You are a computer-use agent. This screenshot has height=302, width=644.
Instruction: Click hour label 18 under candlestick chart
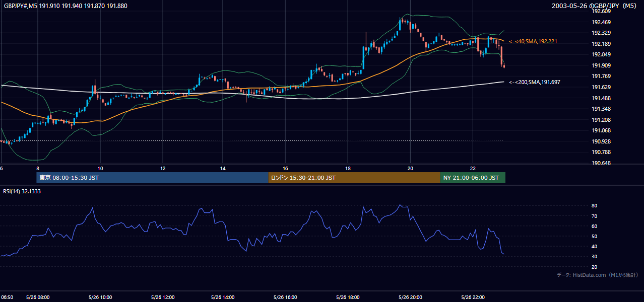coord(348,168)
